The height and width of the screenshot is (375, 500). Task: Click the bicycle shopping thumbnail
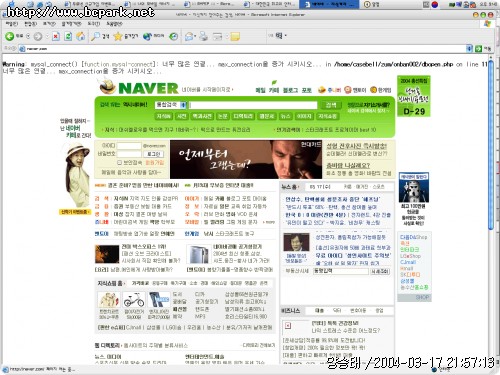pyautogui.click(x=134, y=300)
